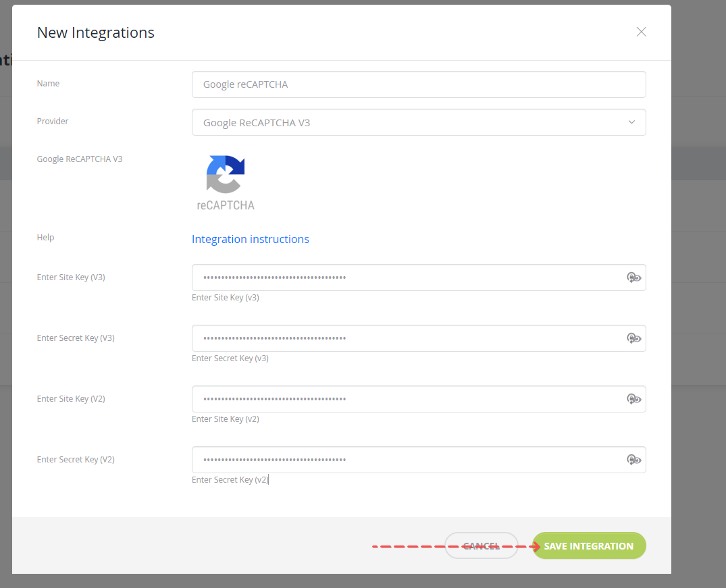This screenshot has height=588, width=726.
Task: Click the 'Enter Secret Key (v2)' hint text
Action: 230,480
